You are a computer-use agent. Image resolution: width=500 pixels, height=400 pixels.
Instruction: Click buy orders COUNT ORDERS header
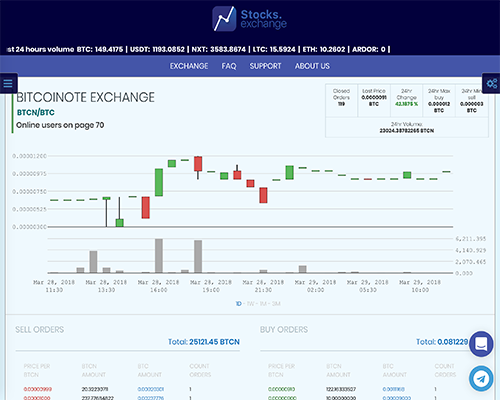tap(445, 370)
